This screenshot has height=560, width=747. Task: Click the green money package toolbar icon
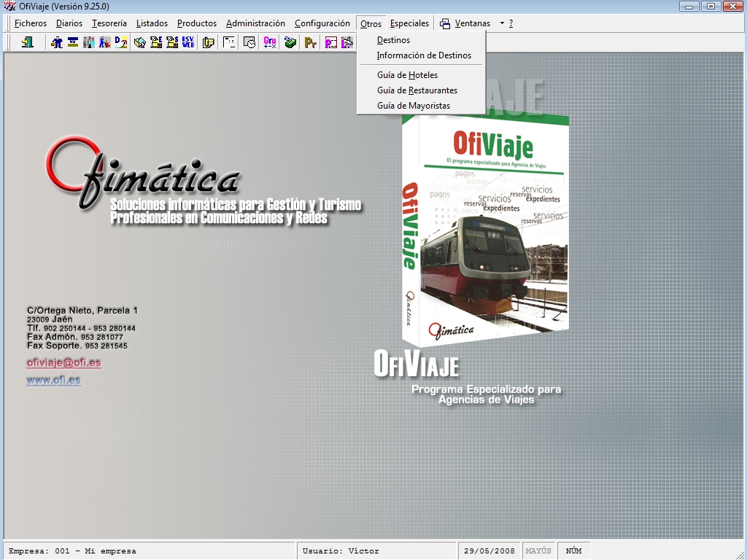coord(289,42)
